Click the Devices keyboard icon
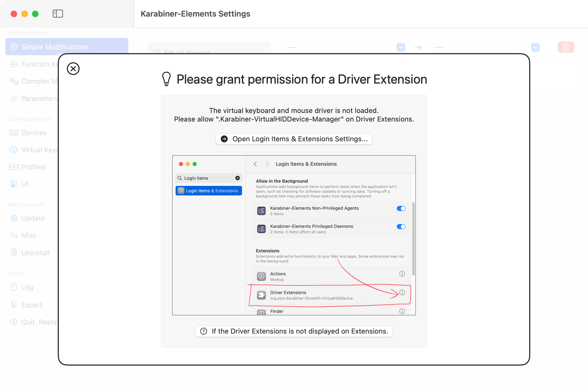 pos(14,133)
